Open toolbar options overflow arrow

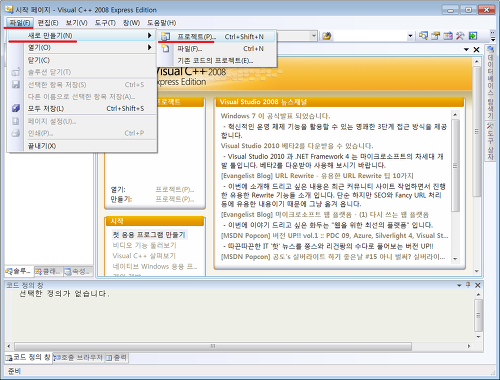click(493, 36)
